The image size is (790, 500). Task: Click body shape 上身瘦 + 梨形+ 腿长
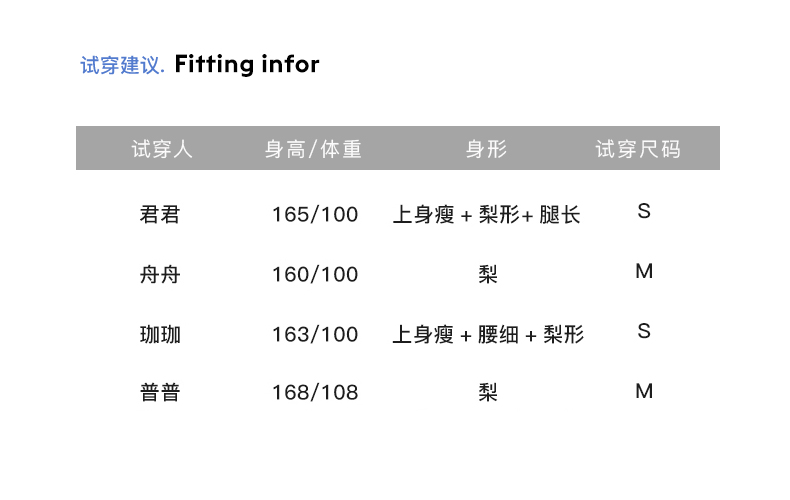tap(486, 215)
